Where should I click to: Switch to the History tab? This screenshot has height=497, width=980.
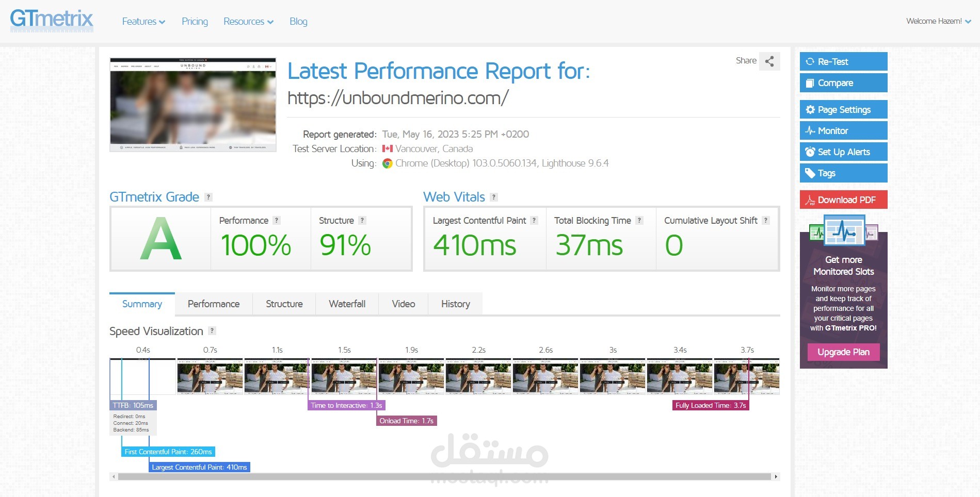456,304
